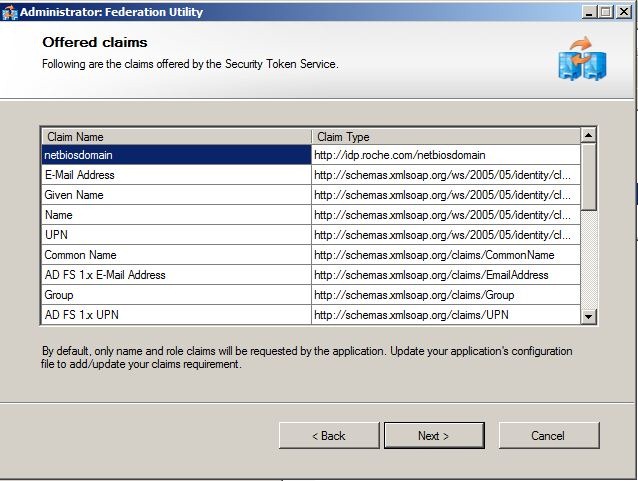Select the netbiosdomain claim row
This screenshot has height=481, width=638.
[x=175, y=155]
